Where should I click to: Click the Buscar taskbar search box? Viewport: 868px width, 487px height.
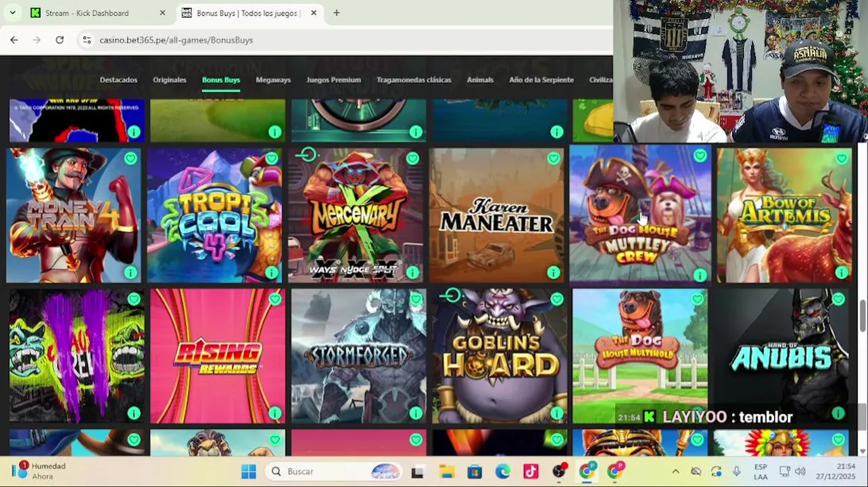(x=335, y=471)
